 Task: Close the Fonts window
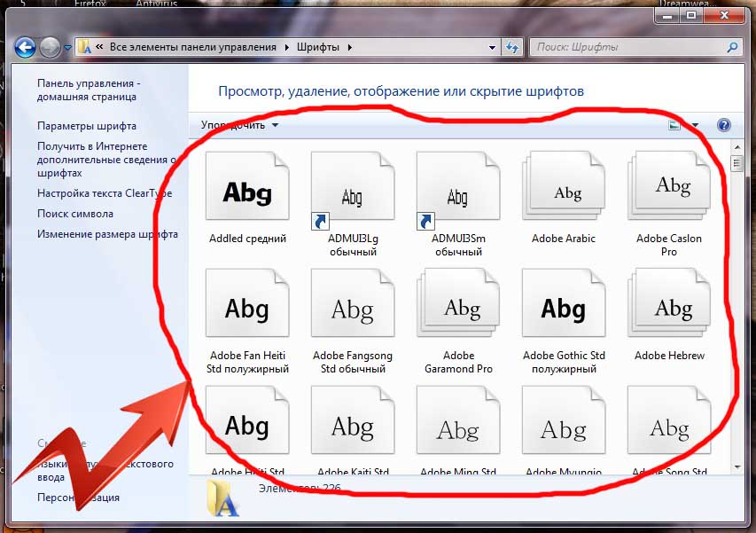pos(724,16)
